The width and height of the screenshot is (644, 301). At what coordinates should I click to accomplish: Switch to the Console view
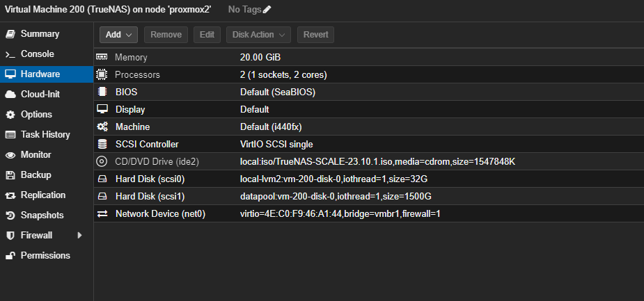point(37,54)
